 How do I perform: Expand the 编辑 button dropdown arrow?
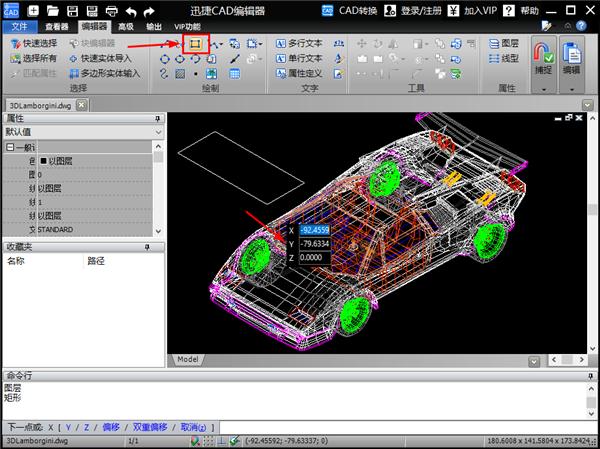(573, 89)
